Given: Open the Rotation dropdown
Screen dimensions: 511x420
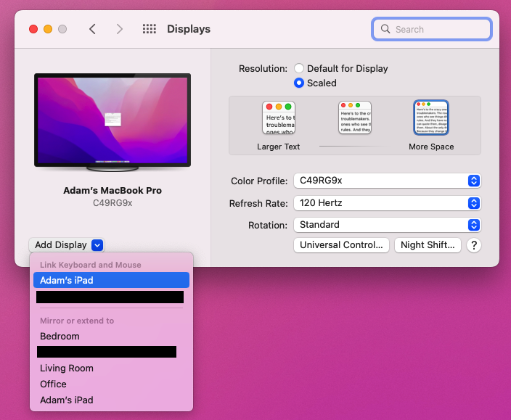Looking at the screenshot, I should (x=387, y=225).
